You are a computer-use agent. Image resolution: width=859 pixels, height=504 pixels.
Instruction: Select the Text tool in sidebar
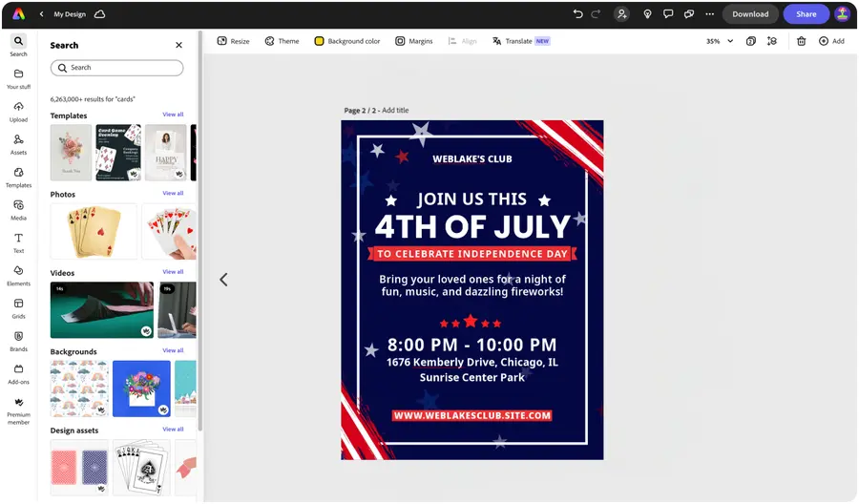coord(19,242)
